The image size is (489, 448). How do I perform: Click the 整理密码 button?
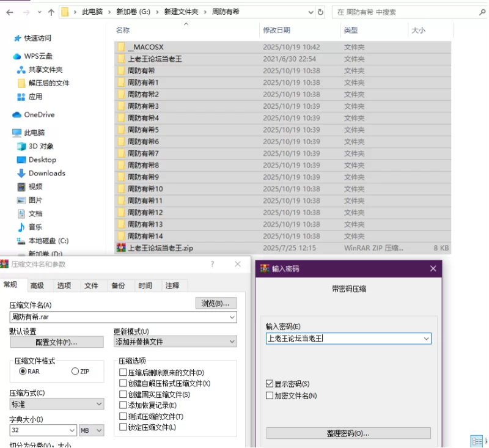point(348,433)
